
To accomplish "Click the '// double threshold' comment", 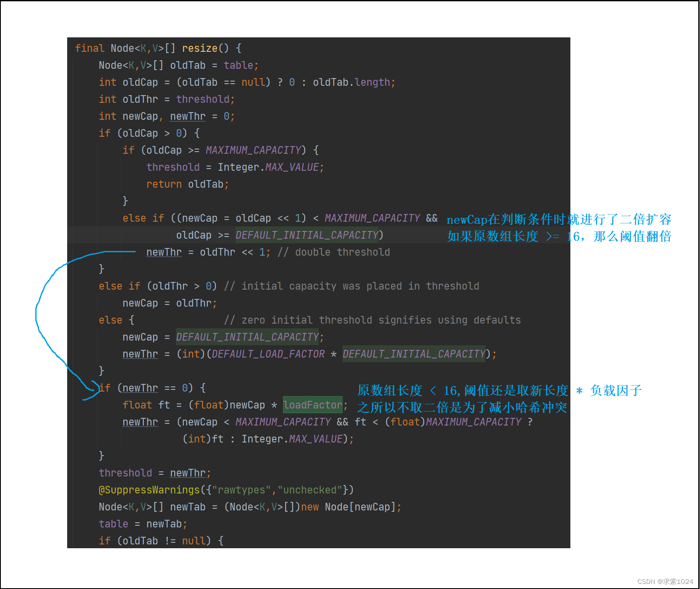I will point(334,252).
